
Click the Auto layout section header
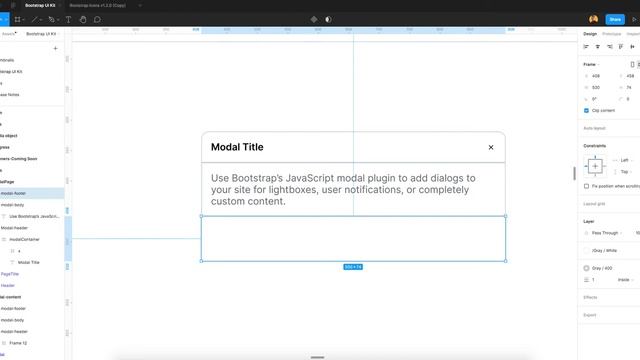(x=594, y=128)
